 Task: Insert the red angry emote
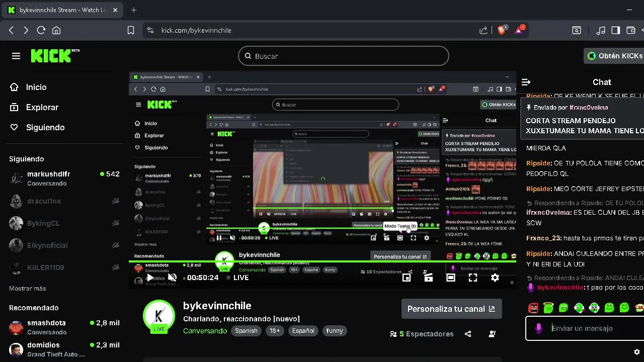point(534,308)
